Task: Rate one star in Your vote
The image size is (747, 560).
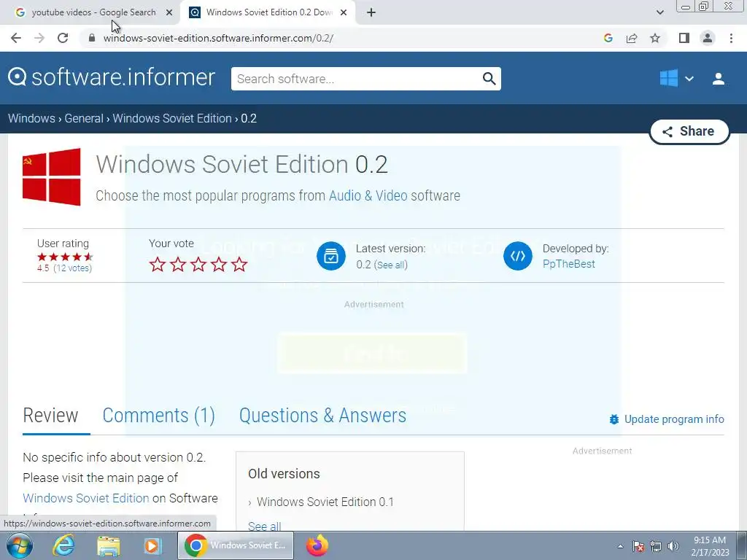Action: click(158, 264)
